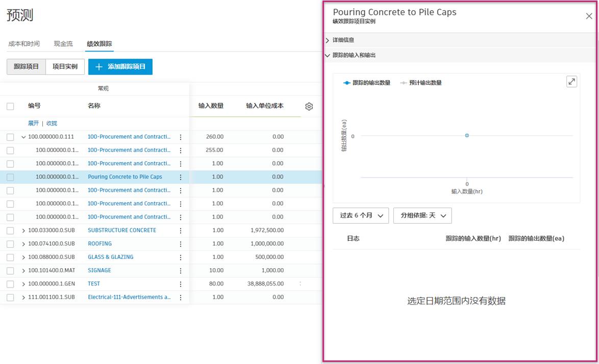Image resolution: width=599 pixels, height=364 pixels.
Task: Open the 分组依据: 天 grouping dropdown
Action: pos(422,216)
